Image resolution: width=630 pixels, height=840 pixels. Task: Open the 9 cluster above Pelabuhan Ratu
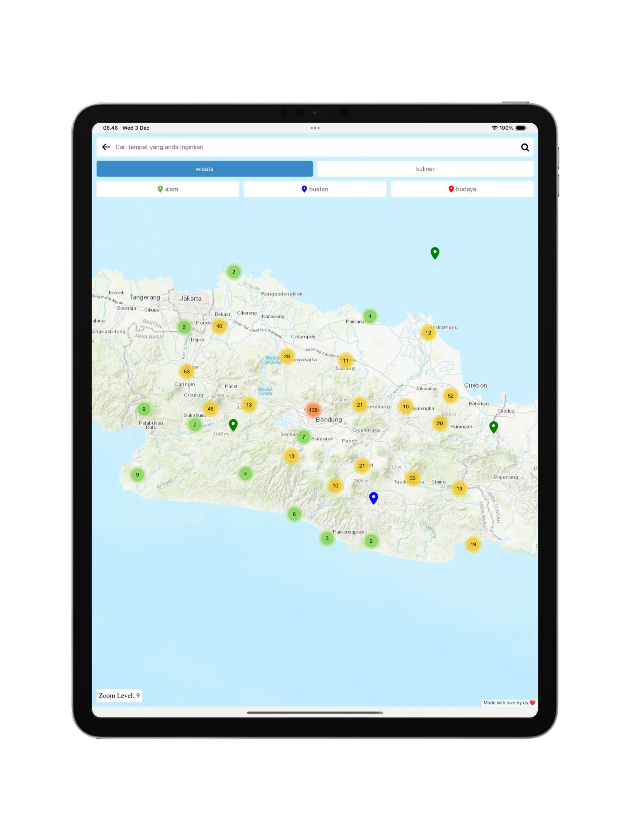(x=143, y=409)
